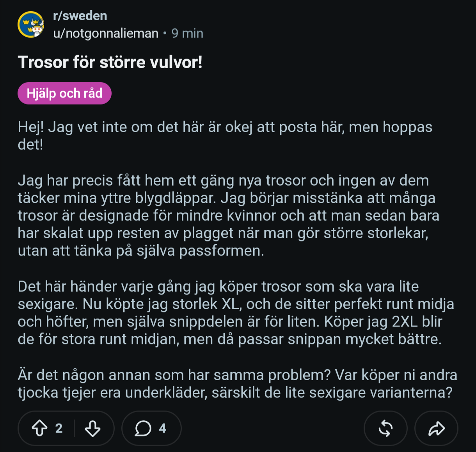Share the post using the share arrow
The image size is (476, 452).
coord(436,428)
